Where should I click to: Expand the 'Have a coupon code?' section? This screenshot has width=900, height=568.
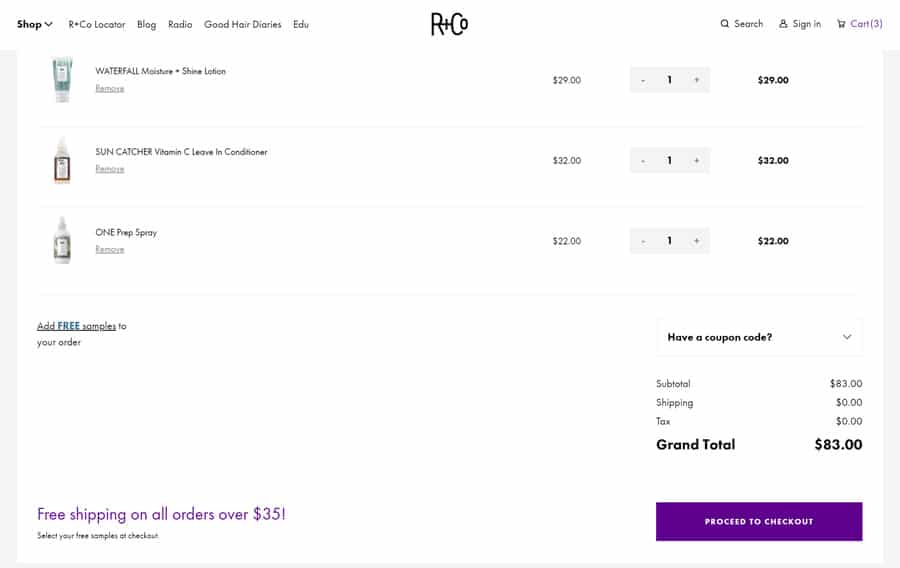[759, 337]
